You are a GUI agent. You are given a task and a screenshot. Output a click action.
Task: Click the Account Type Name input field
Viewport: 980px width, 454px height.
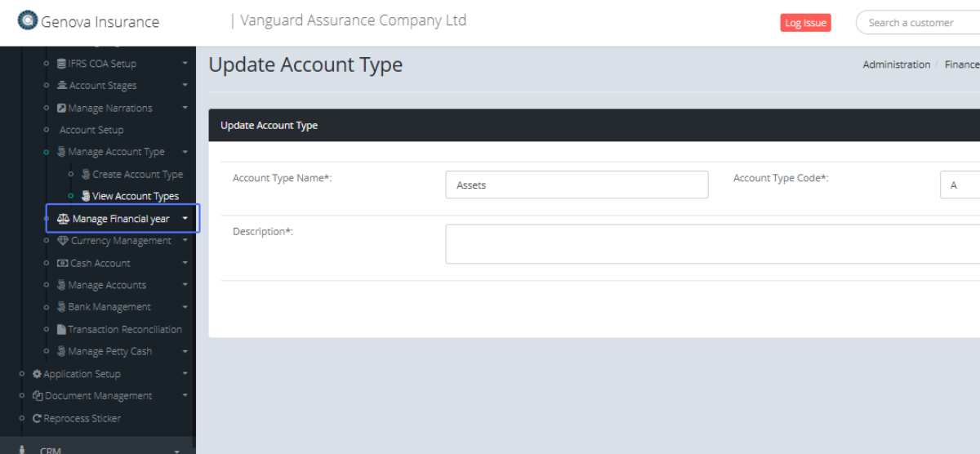pos(577,185)
